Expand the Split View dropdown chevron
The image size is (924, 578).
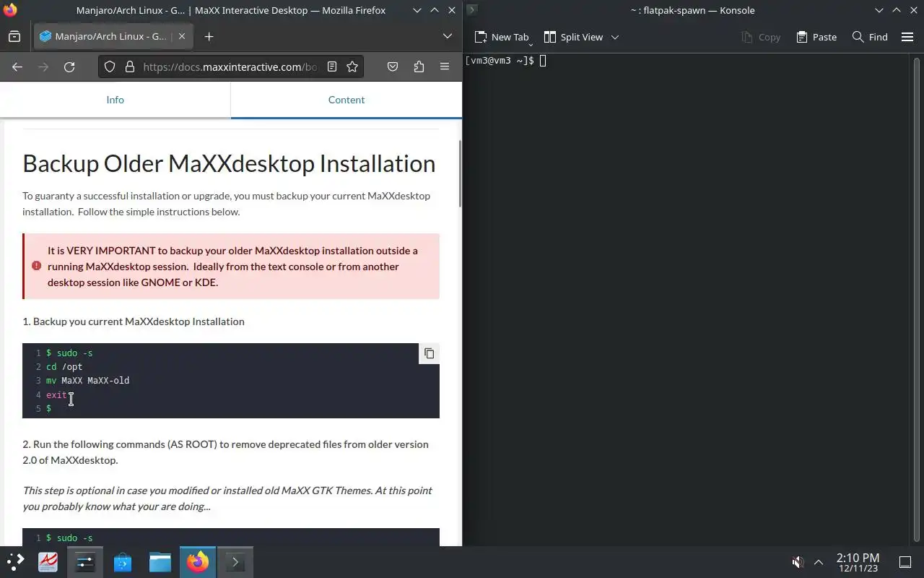[x=615, y=37]
